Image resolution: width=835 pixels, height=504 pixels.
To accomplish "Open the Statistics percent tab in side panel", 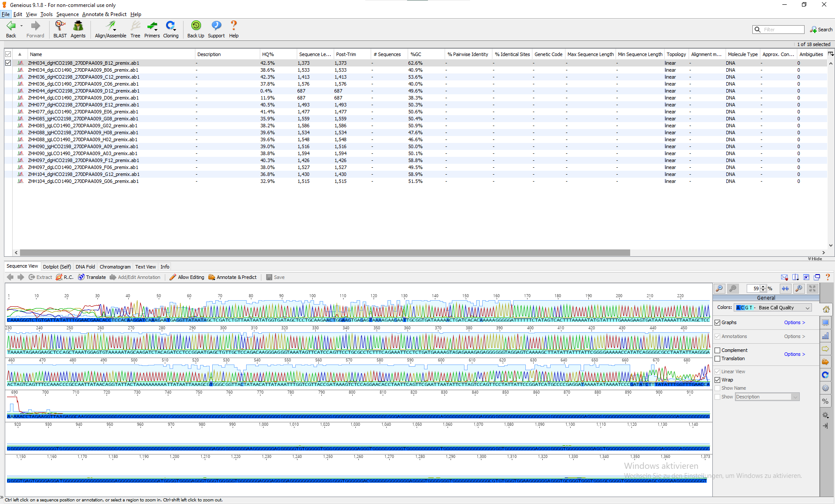I will pyautogui.click(x=825, y=401).
